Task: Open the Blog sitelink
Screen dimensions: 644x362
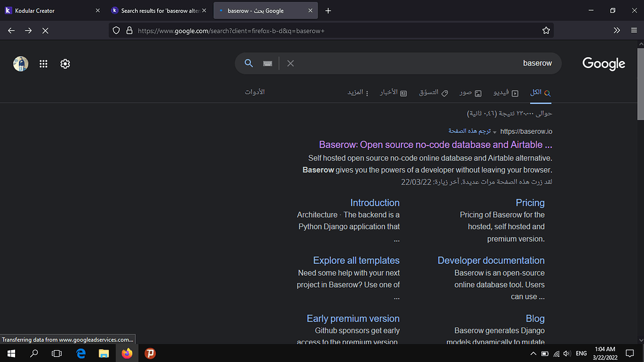Action: [535, 319]
